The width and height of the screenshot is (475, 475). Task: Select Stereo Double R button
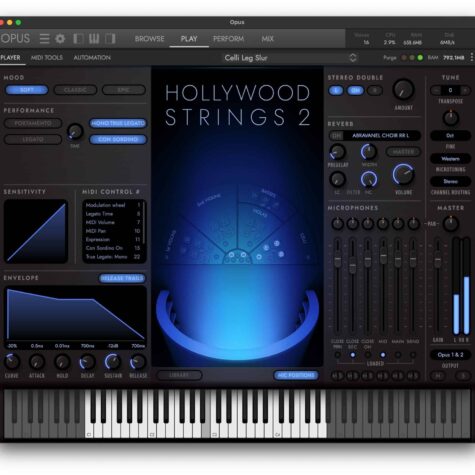pyautogui.click(x=375, y=90)
